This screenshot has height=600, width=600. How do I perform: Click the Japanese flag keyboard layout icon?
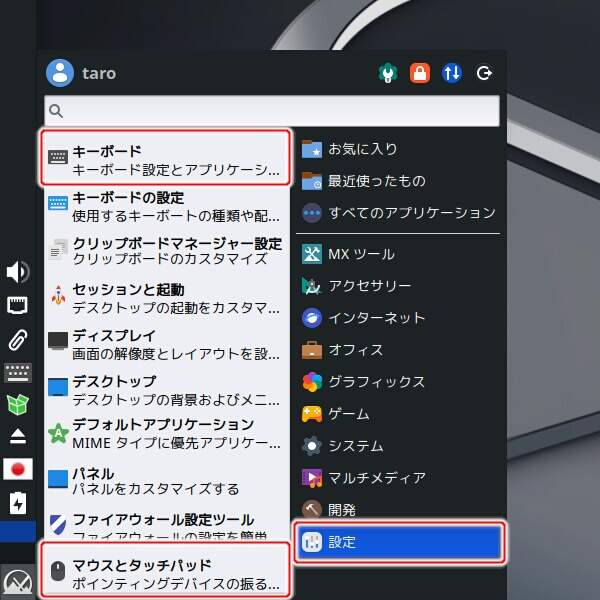tap(18, 469)
